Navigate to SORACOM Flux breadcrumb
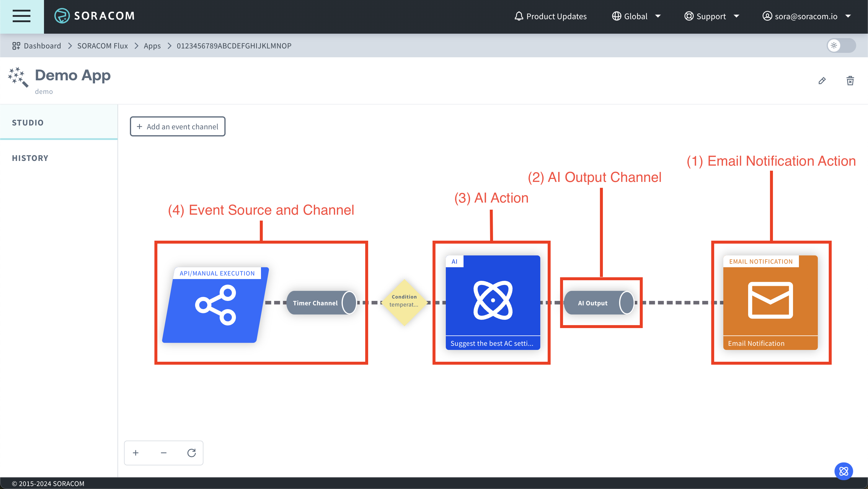 (x=102, y=45)
